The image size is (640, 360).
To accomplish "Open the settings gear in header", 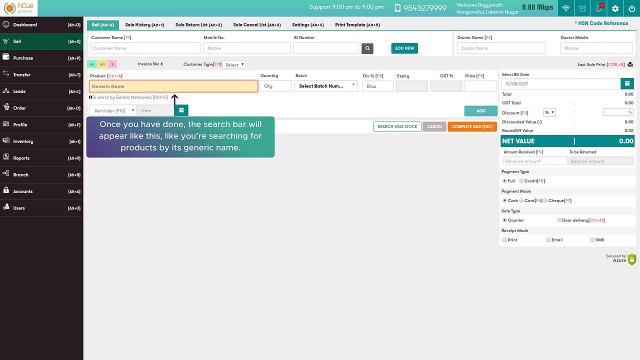I will click(x=616, y=8).
